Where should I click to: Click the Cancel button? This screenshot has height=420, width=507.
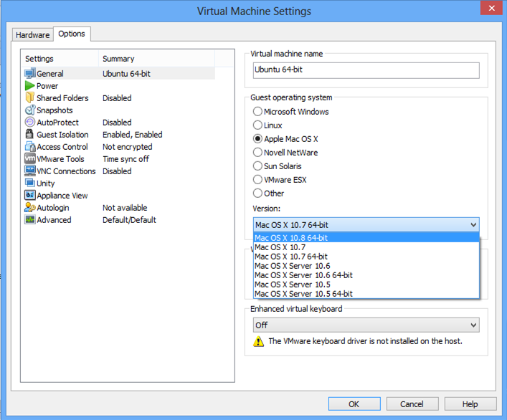coord(412,404)
